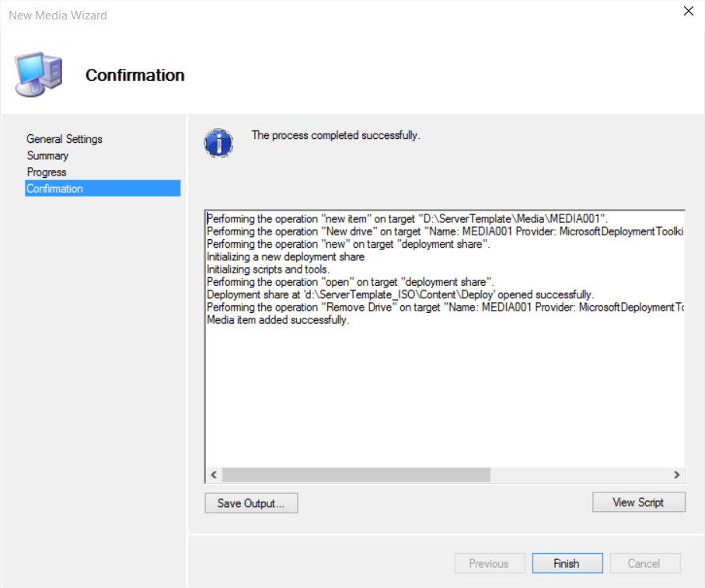The width and height of the screenshot is (705, 588).
Task: Click the "Media item added successfully" output line
Action: click(x=277, y=320)
